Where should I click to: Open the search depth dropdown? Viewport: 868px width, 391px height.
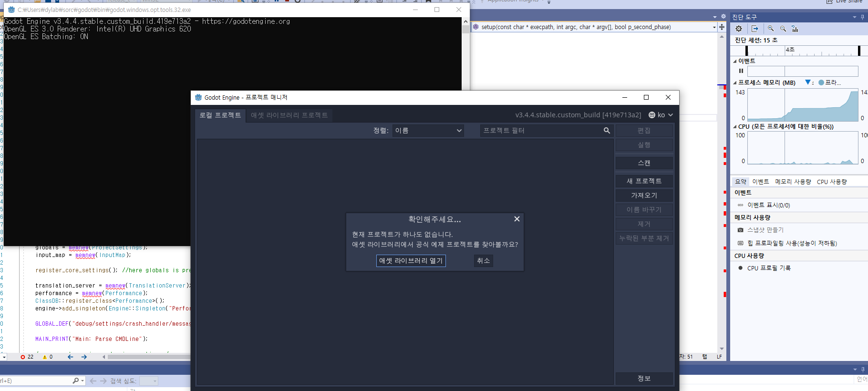pyautogui.click(x=148, y=381)
